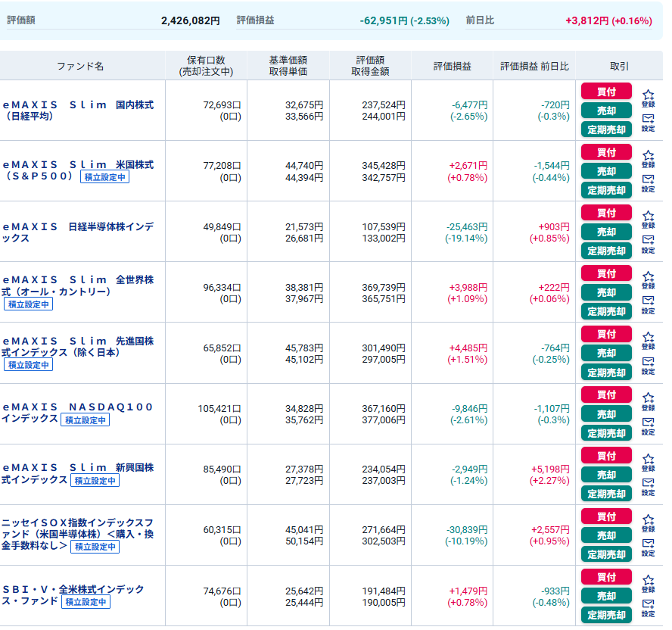Click 売却 for eMAXIS Slim 米国株式(S&P500)
This screenshot has height=630, width=672.
point(606,171)
